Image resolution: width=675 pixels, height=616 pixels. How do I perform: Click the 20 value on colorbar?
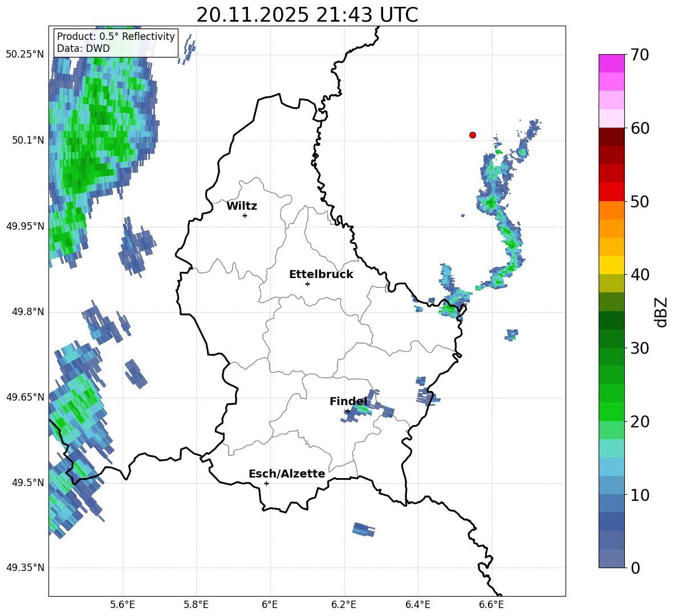coord(640,422)
